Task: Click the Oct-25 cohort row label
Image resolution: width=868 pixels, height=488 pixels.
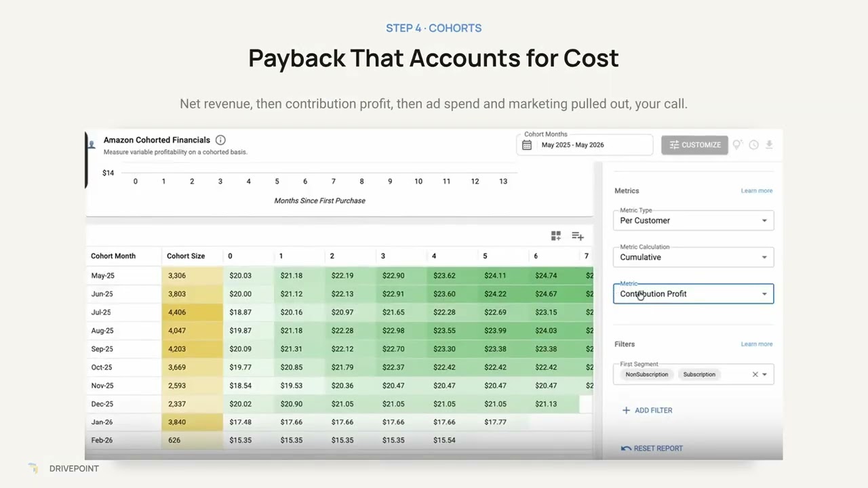Action: tap(102, 367)
